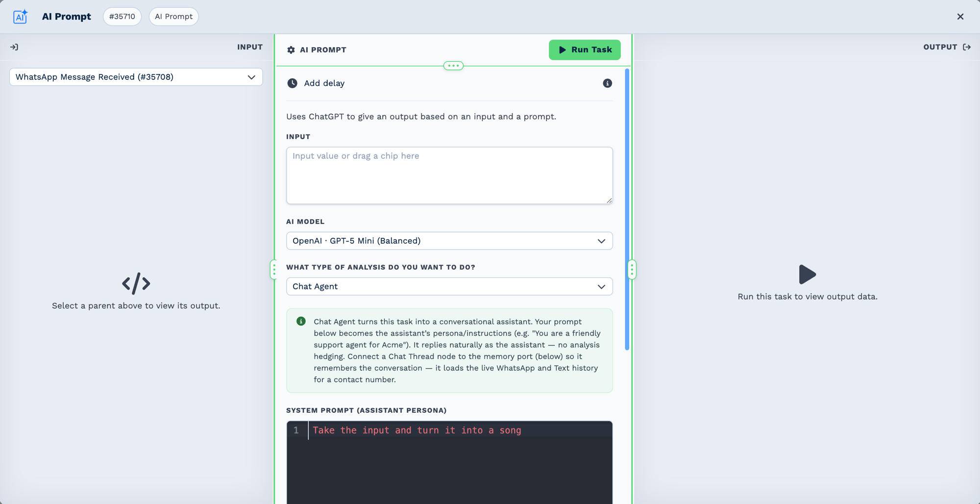
Task: Click the 'Uses ChatGPT to give an output' description
Action: pos(421,117)
